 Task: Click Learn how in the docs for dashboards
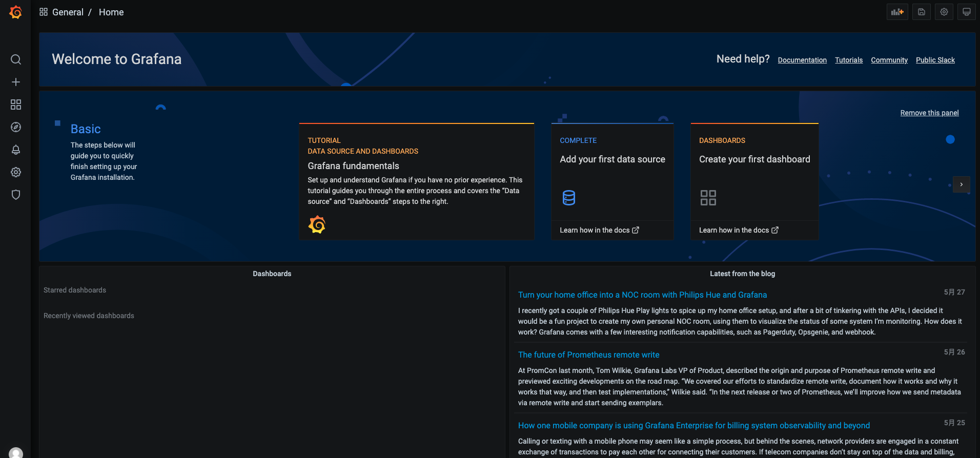(739, 230)
